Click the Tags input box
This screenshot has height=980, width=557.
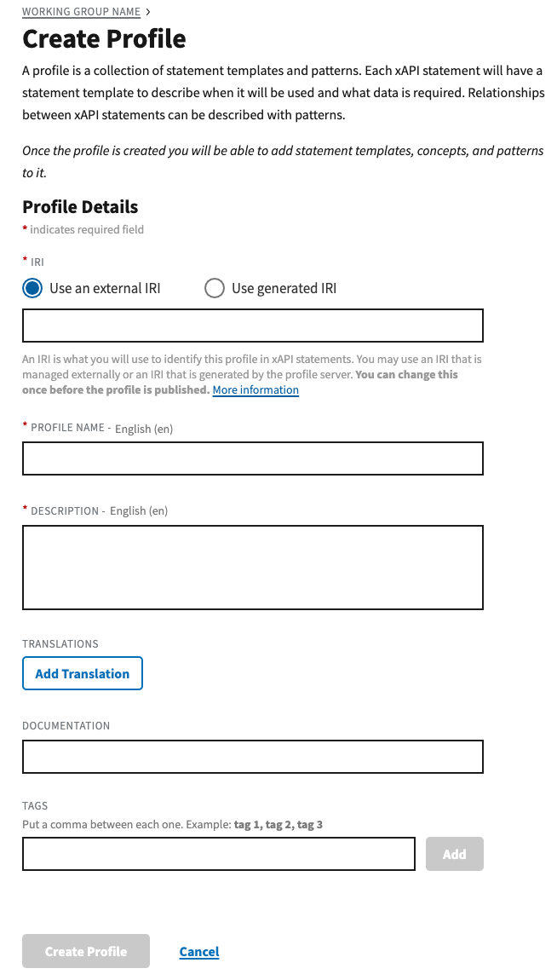tap(218, 854)
